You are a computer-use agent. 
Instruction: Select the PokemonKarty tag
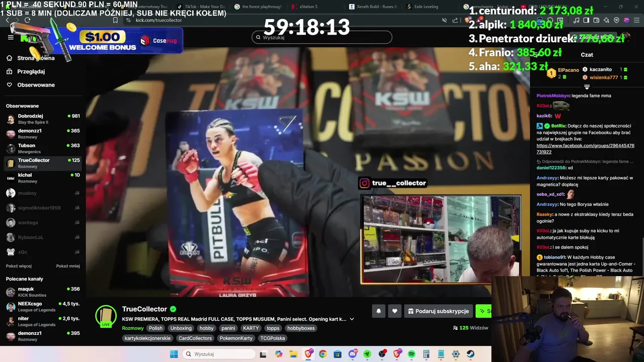[236, 338]
